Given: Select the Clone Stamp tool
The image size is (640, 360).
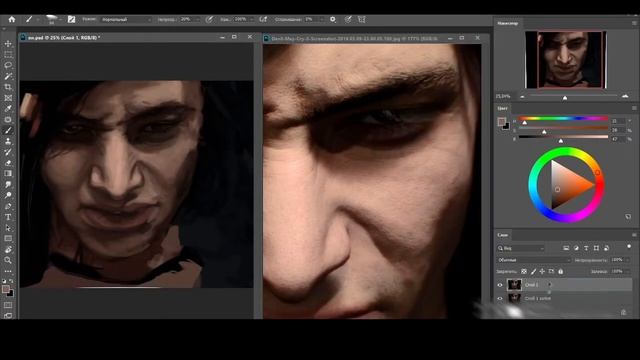Looking at the screenshot, I should pos(8,141).
